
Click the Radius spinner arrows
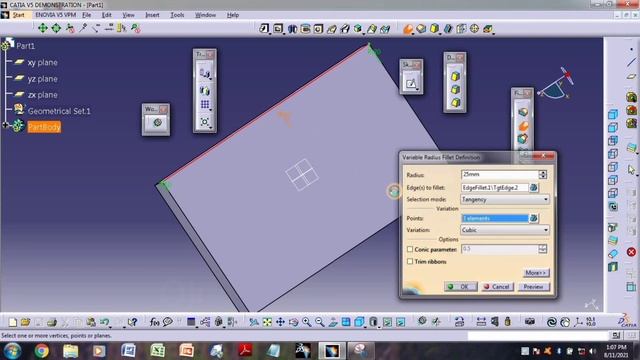point(542,175)
